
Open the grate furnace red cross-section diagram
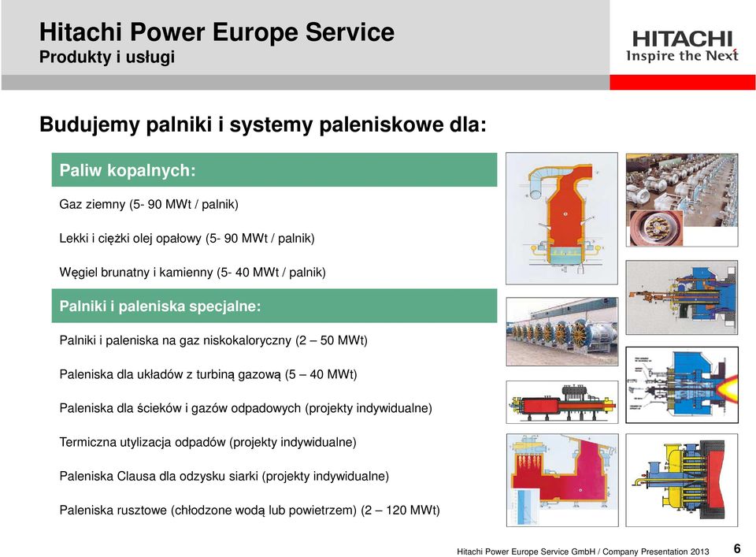pyautogui.click(x=562, y=480)
